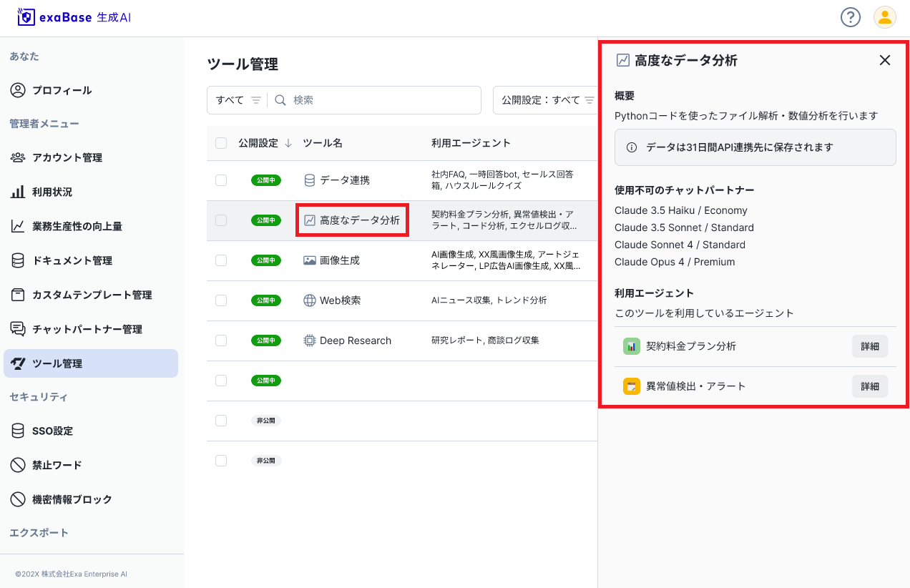This screenshot has height=588, width=910.
Task: Click the 契約料金プラン分析 agent name
Action: [691, 346]
